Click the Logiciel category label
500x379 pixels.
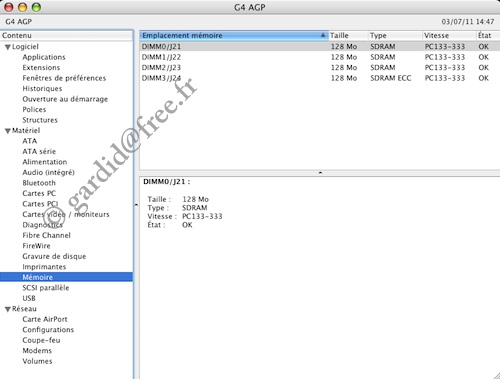pyautogui.click(x=25, y=47)
